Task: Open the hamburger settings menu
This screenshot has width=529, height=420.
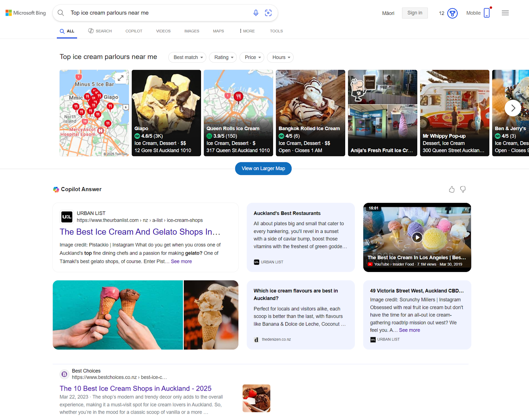Action: [505, 13]
